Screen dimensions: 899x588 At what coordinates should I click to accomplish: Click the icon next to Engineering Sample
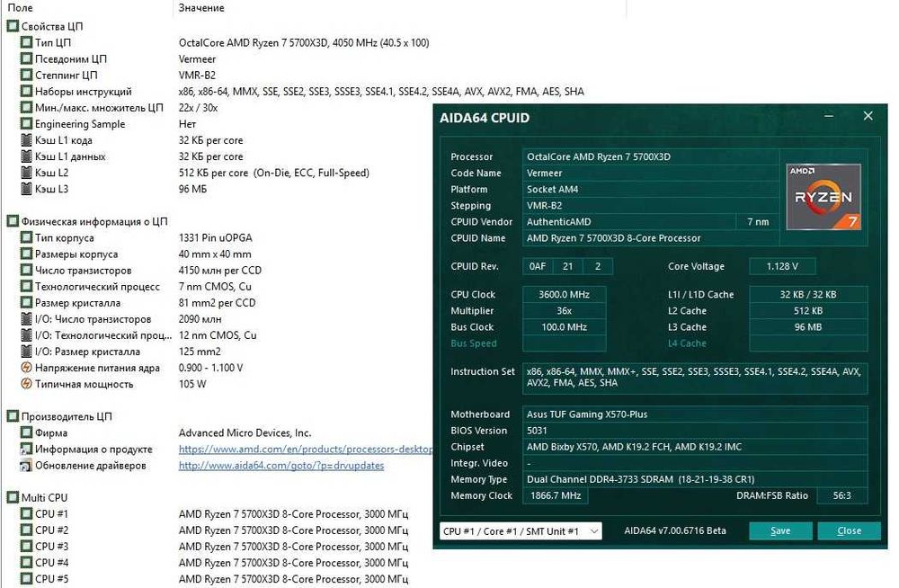point(26,124)
